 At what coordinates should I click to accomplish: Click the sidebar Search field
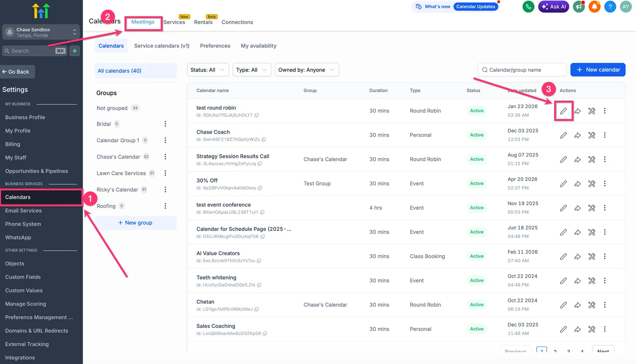(x=35, y=51)
